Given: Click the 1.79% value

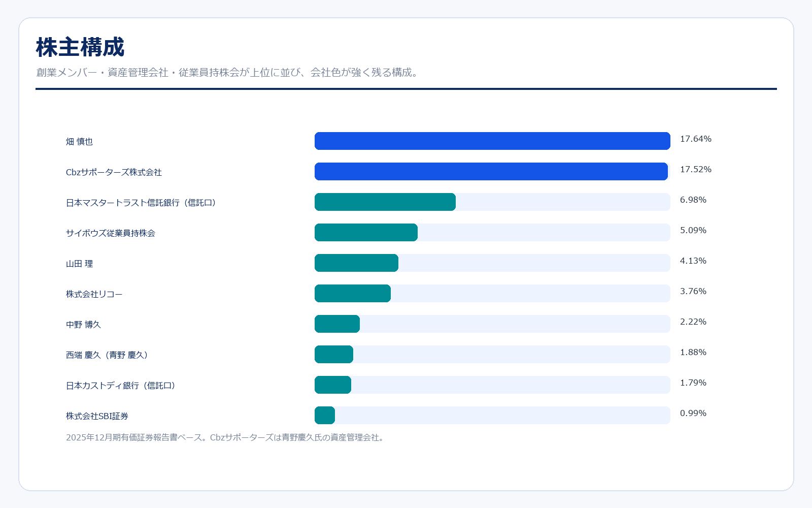Looking at the screenshot, I should 693,383.
